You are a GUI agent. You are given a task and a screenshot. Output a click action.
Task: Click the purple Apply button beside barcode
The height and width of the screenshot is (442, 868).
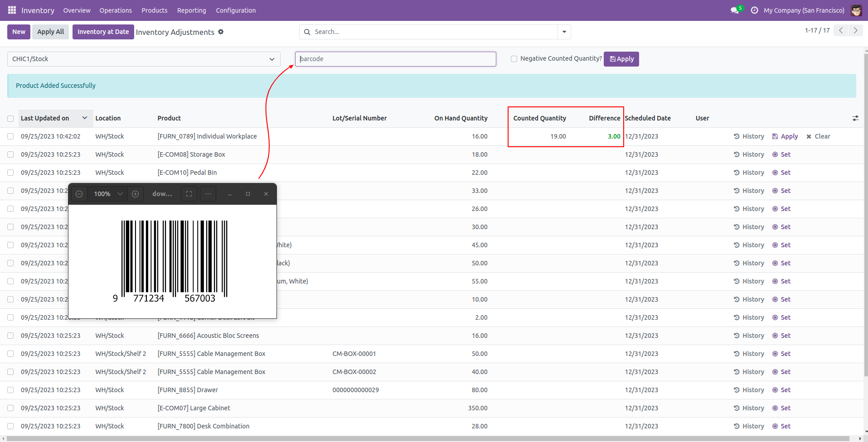621,59
